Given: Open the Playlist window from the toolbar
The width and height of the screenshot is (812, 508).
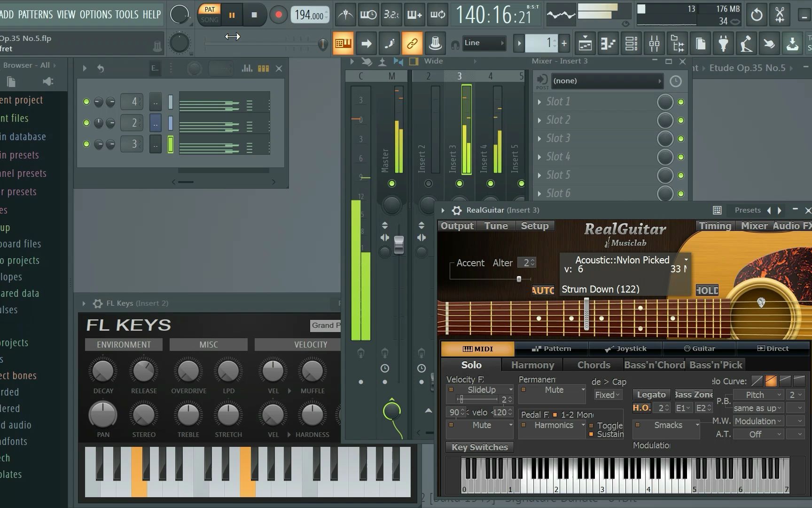Looking at the screenshot, I should (585, 44).
